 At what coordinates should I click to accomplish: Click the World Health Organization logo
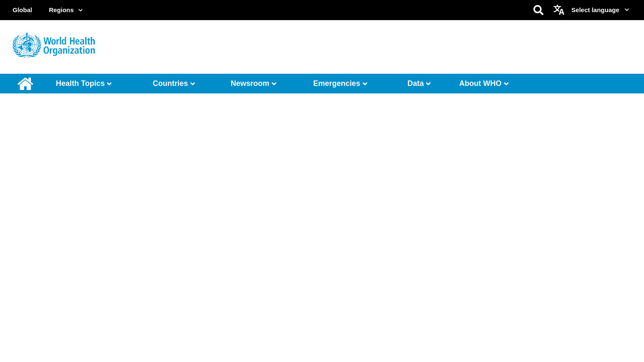54,45
